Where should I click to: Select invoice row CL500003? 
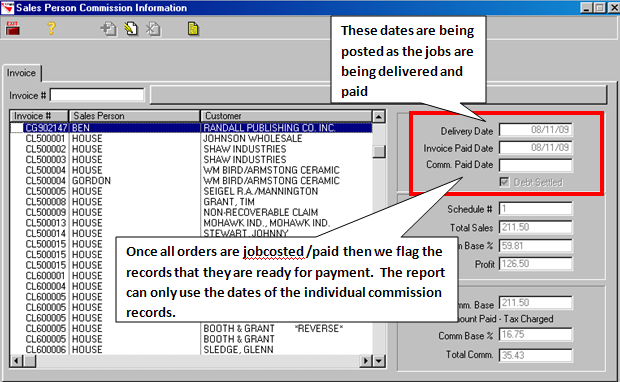point(191,159)
